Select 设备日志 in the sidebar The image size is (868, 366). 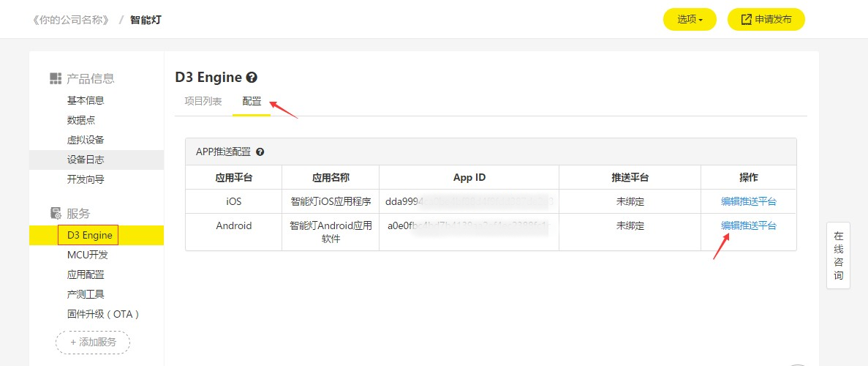pyautogui.click(x=86, y=160)
